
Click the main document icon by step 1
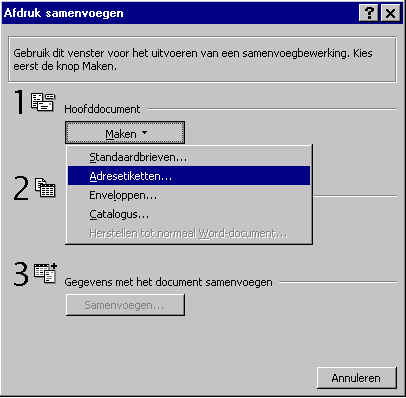point(43,102)
